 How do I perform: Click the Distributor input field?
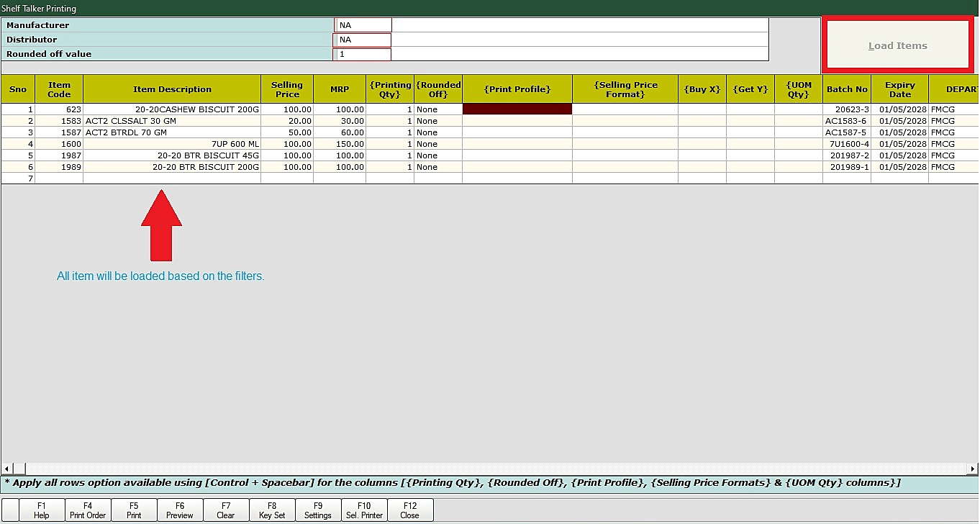[364, 40]
